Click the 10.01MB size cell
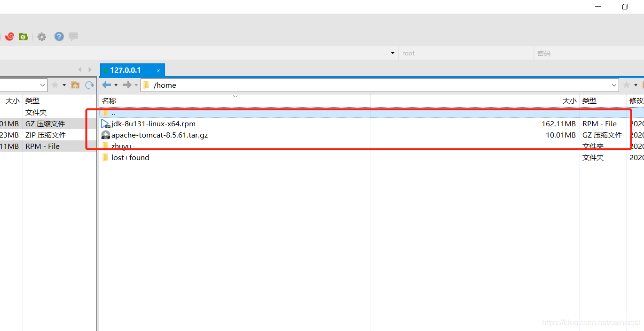This screenshot has height=331, width=644. (561, 135)
